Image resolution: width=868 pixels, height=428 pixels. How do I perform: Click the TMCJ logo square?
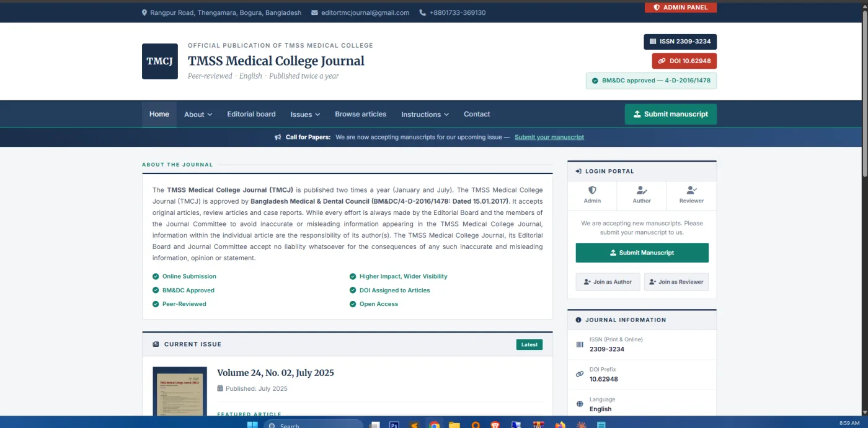click(x=160, y=61)
